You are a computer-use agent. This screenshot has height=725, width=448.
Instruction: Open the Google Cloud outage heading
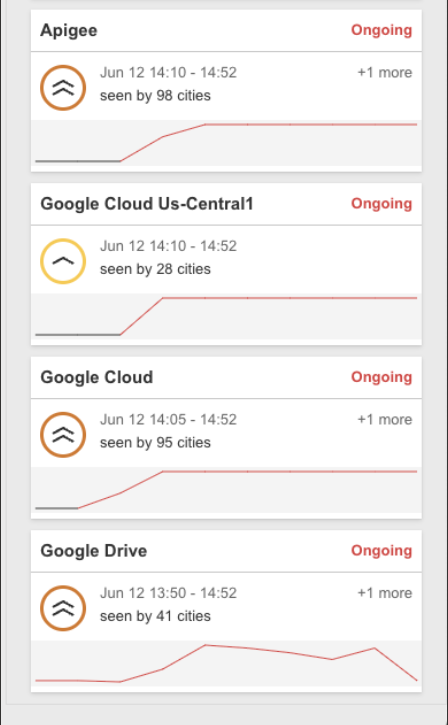(97, 377)
